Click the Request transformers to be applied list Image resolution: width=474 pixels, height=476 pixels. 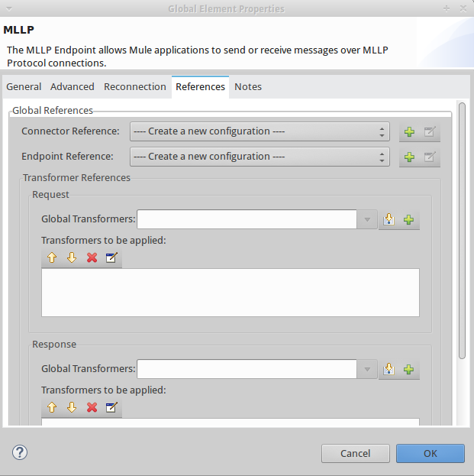pyautogui.click(x=231, y=293)
